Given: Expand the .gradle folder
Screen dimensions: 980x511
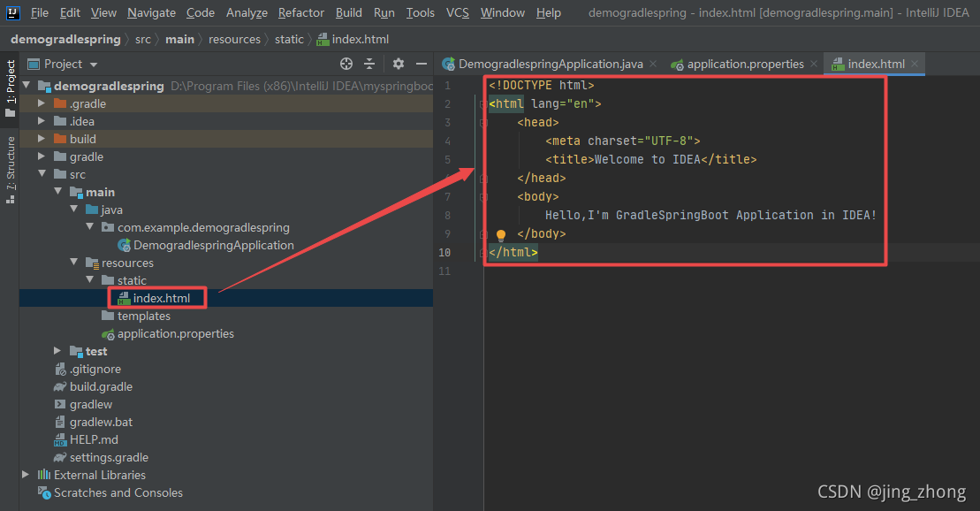Looking at the screenshot, I should (42, 103).
